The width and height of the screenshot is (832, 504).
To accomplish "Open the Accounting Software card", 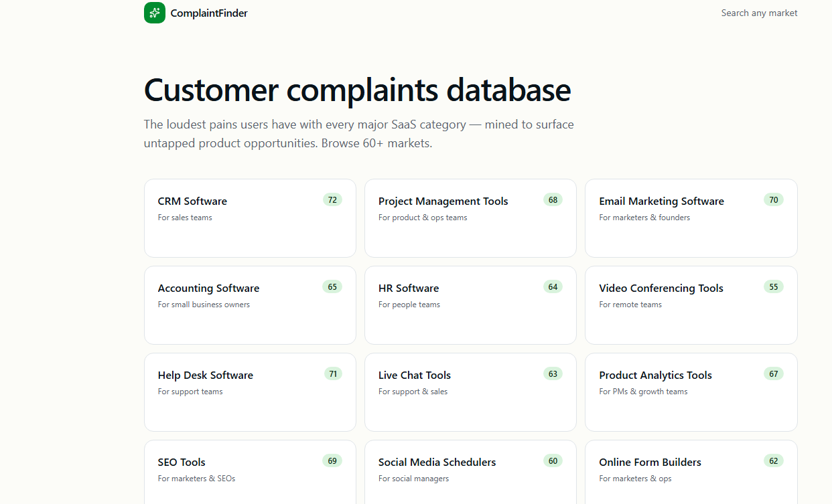I will pyautogui.click(x=250, y=305).
